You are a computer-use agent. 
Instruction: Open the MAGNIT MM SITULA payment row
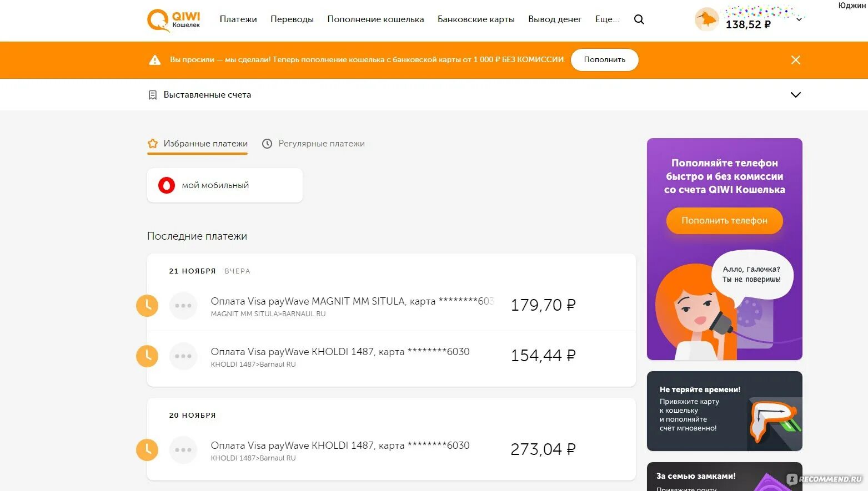[392, 306]
